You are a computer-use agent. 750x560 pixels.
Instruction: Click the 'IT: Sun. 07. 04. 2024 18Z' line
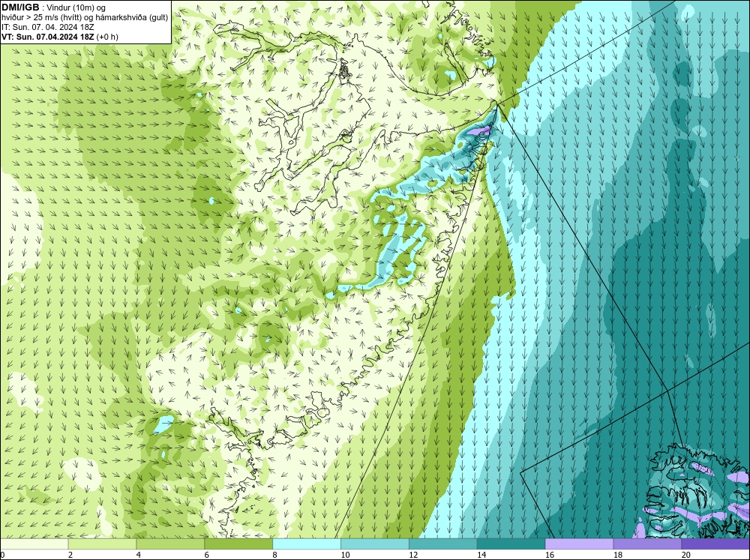coord(47,27)
